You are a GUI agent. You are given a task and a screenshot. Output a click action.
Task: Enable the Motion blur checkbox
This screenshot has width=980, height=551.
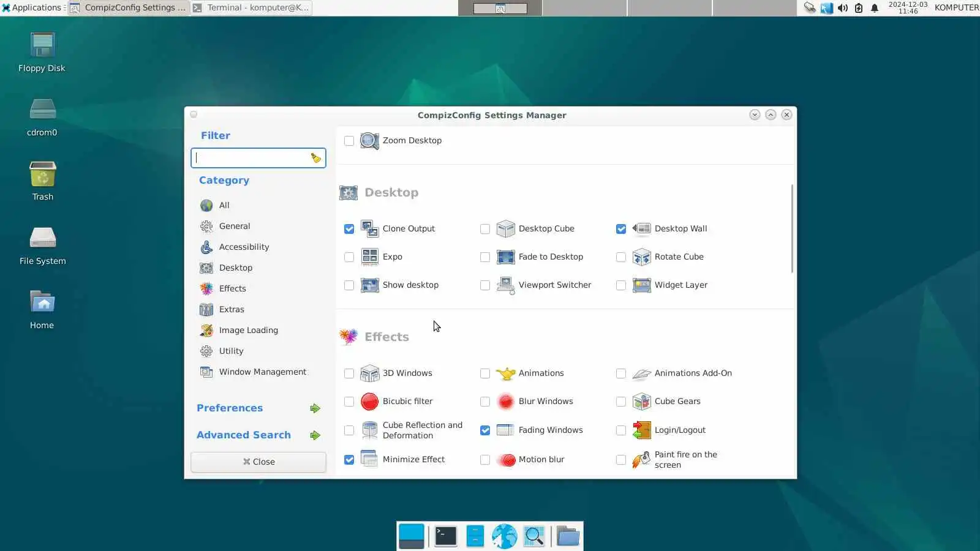pos(485,460)
